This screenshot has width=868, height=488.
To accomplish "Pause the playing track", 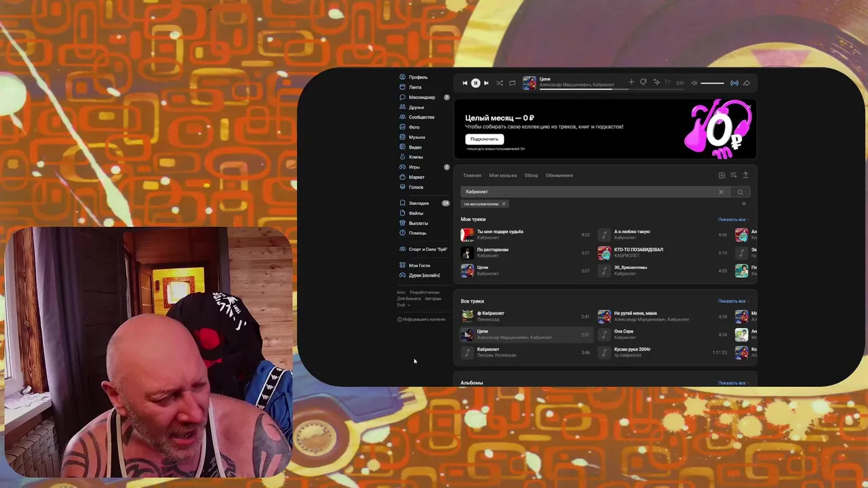I will coord(475,83).
